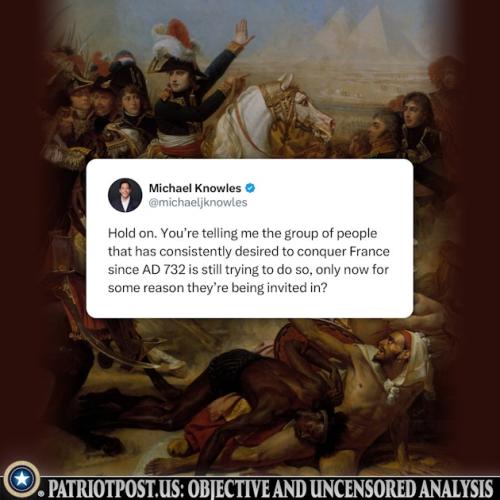500x500 pixels.
Task: Click the commander's raised hand
Action: click(243, 32)
